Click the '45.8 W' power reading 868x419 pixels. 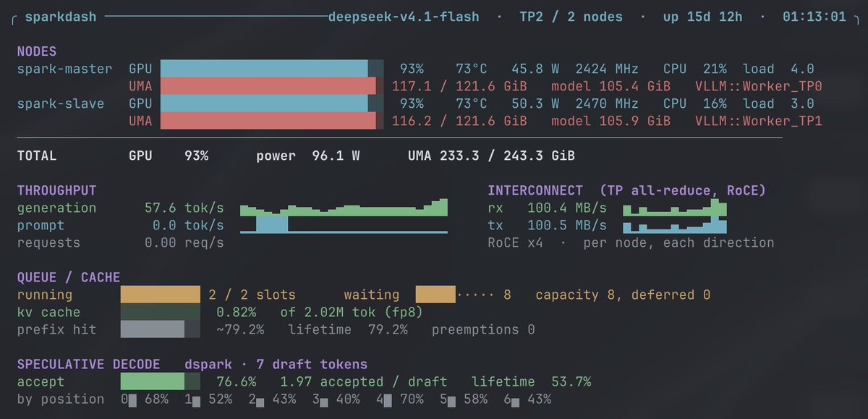pyautogui.click(x=535, y=69)
